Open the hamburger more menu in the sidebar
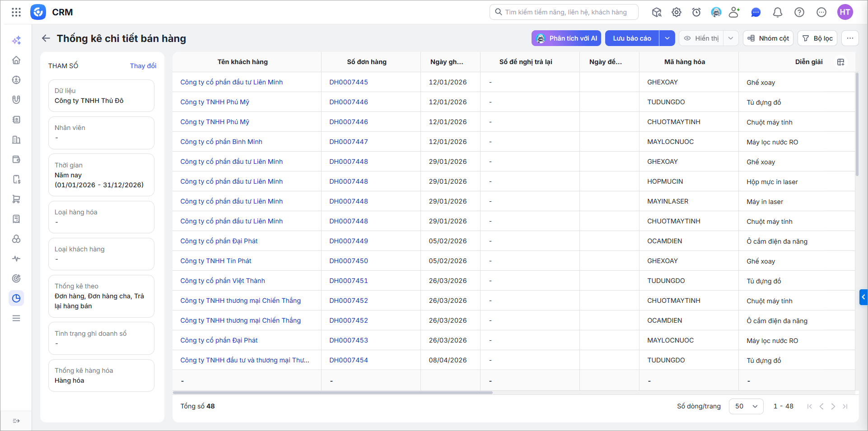 pos(16,318)
